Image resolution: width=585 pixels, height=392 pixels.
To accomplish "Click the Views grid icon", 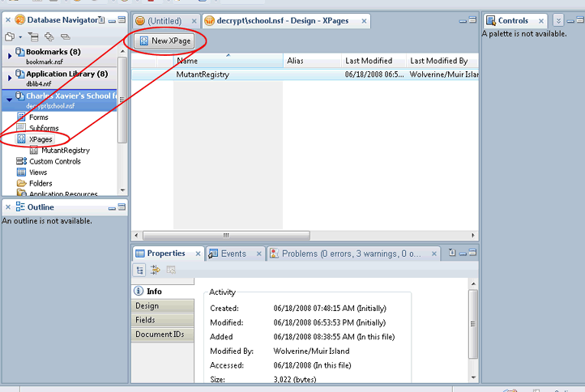I will tap(22, 173).
